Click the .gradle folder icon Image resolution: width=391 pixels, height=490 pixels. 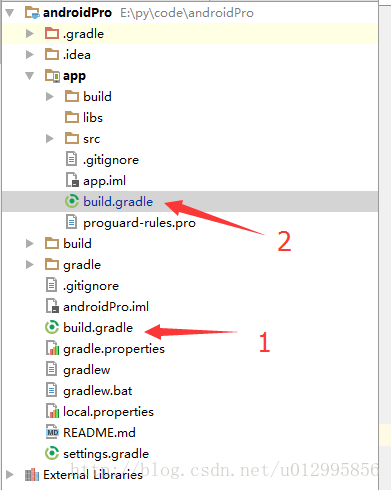52,33
